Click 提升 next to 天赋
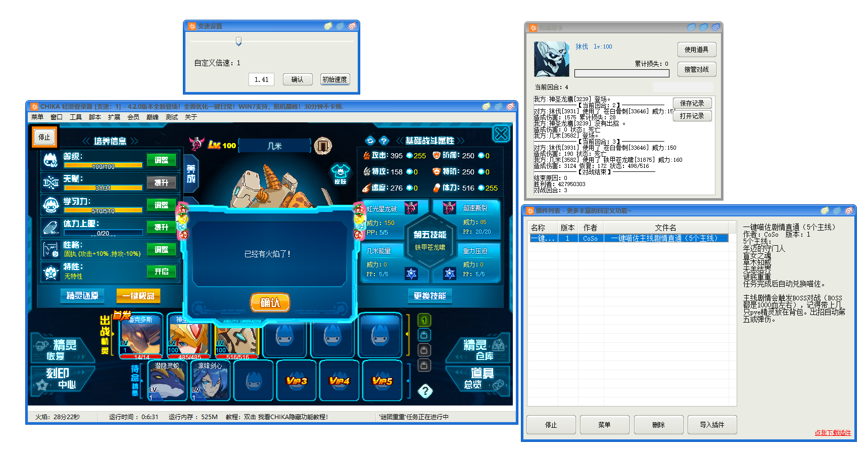 click(x=162, y=183)
